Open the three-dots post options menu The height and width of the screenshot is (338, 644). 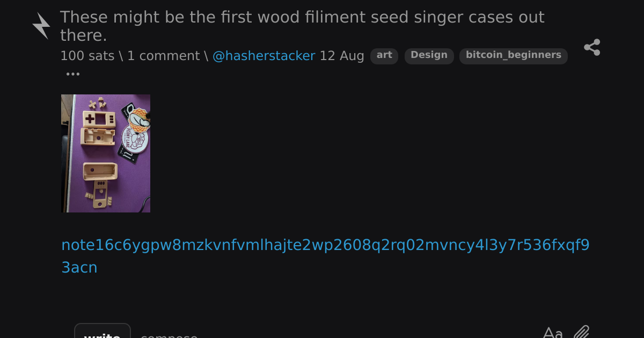(72, 74)
